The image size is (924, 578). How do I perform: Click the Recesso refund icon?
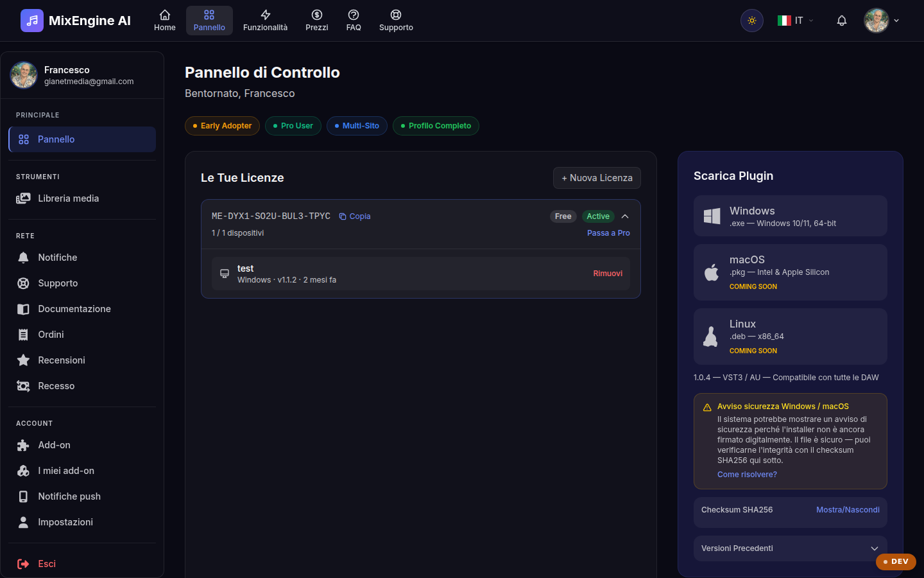pyautogui.click(x=23, y=386)
